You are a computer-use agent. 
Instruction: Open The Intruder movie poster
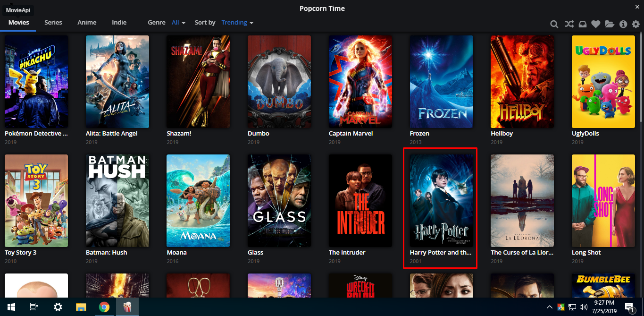click(360, 201)
